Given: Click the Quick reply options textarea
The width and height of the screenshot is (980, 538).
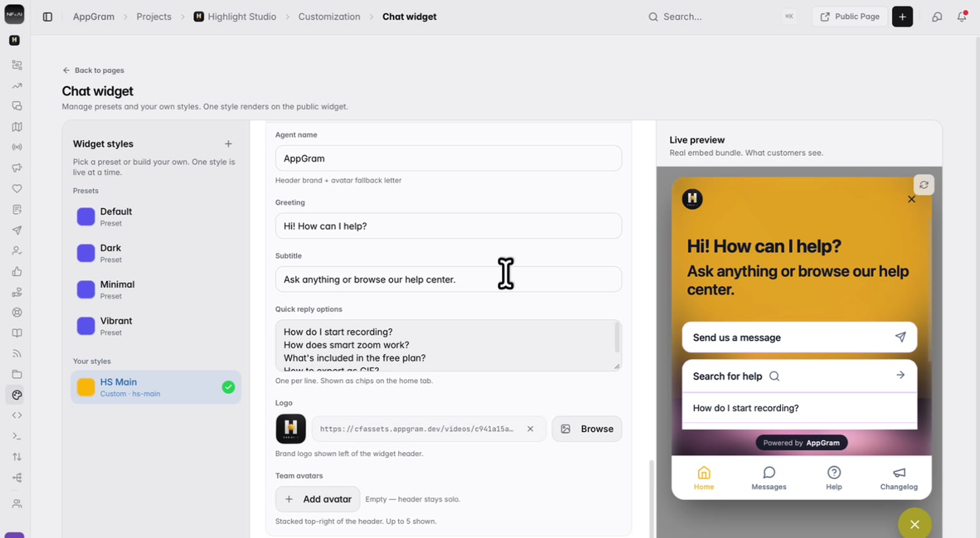Looking at the screenshot, I should (x=449, y=345).
